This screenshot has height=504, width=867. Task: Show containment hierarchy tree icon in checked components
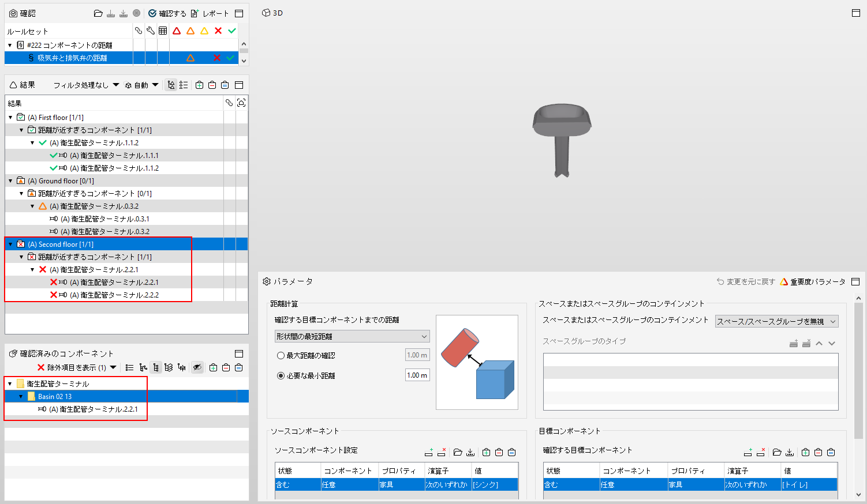coord(143,367)
